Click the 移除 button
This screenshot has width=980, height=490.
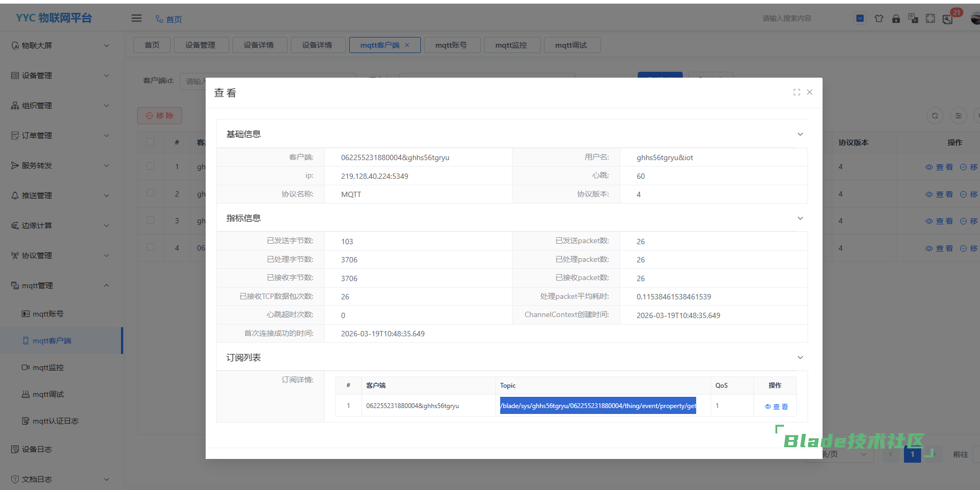point(160,116)
